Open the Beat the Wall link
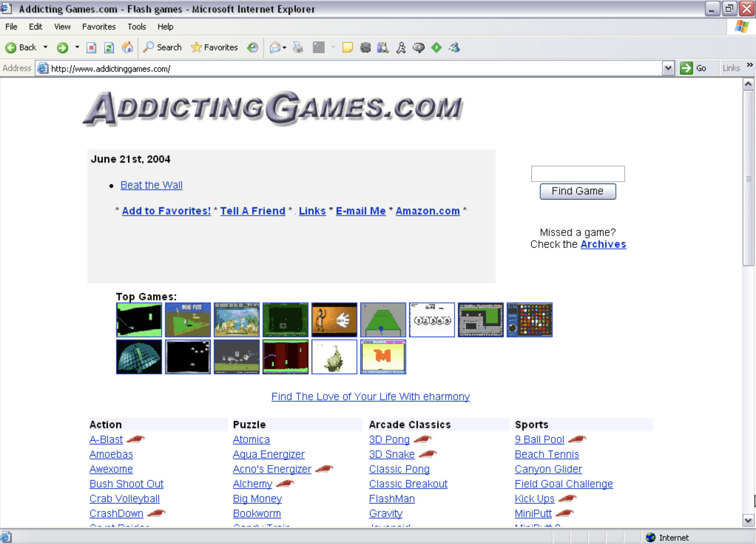This screenshot has height=544, width=756. click(x=151, y=185)
